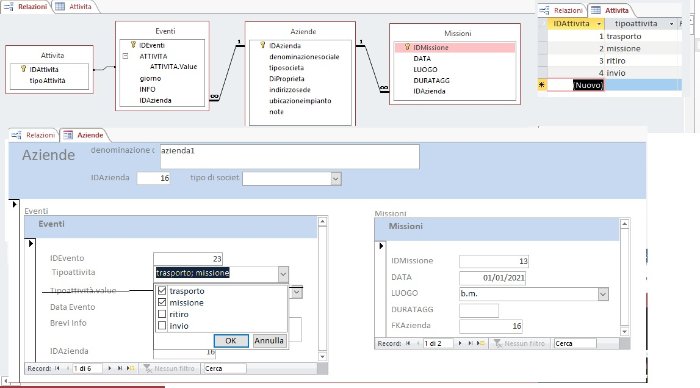The height and width of the screenshot is (388, 700).
Task: Select the giorno field in Eventi table
Action: click(x=150, y=78)
